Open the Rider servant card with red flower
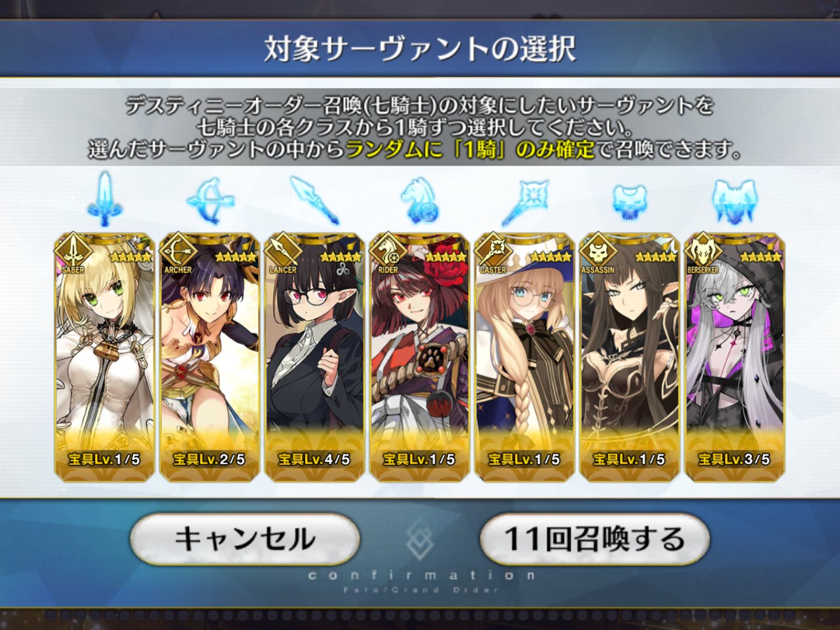Image resolution: width=840 pixels, height=630 pixels. tap(419, 357)
